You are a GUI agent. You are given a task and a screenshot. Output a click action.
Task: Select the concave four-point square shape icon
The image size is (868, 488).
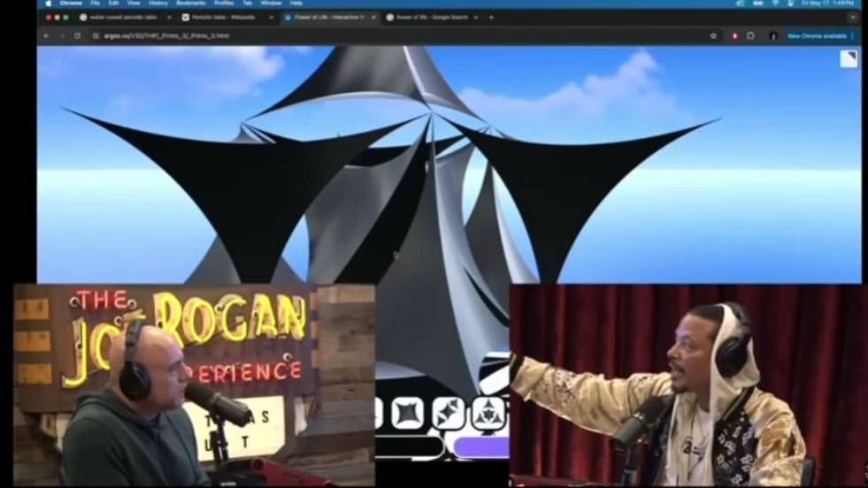[x=408, y=413]
